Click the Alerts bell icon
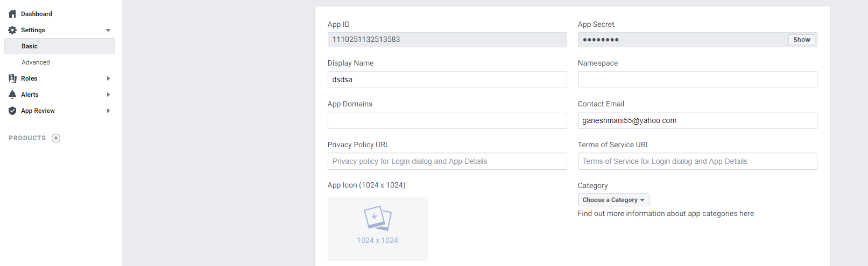The width and height of the screenshot is (868, 266). [x=12, y=95]
